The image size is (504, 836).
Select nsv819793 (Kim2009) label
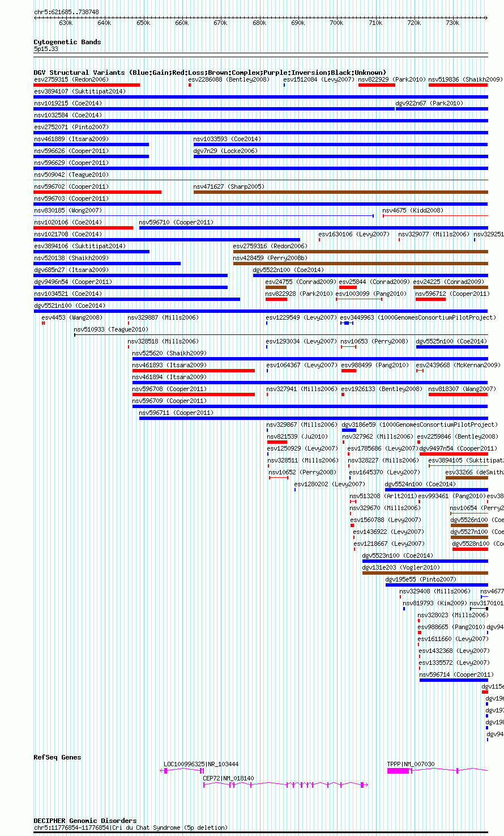point(435,604)
